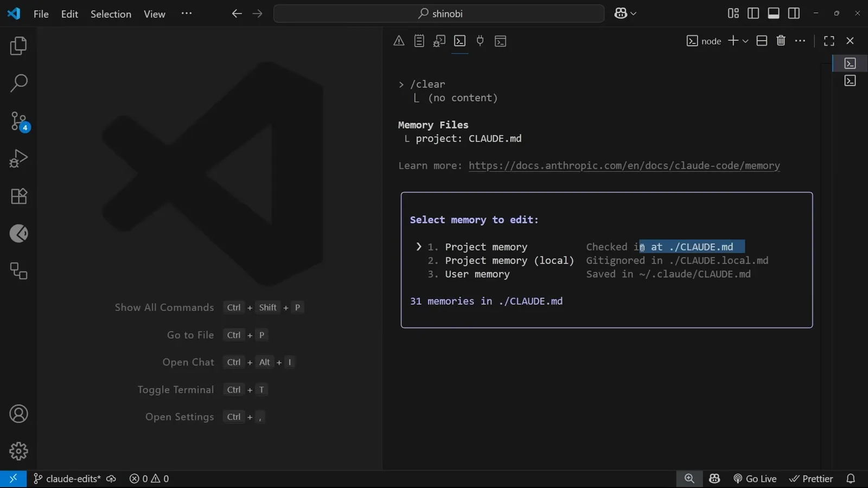Screen dimensions: 868x488
Task: Show the Output panel icon
Action: [419, 41]
